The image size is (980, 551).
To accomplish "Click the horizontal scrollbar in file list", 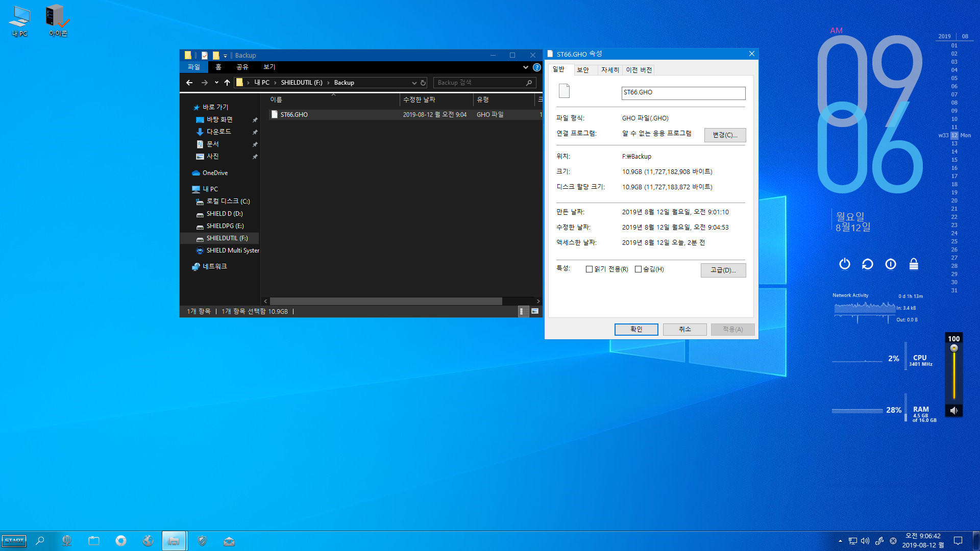I will 385,302.
